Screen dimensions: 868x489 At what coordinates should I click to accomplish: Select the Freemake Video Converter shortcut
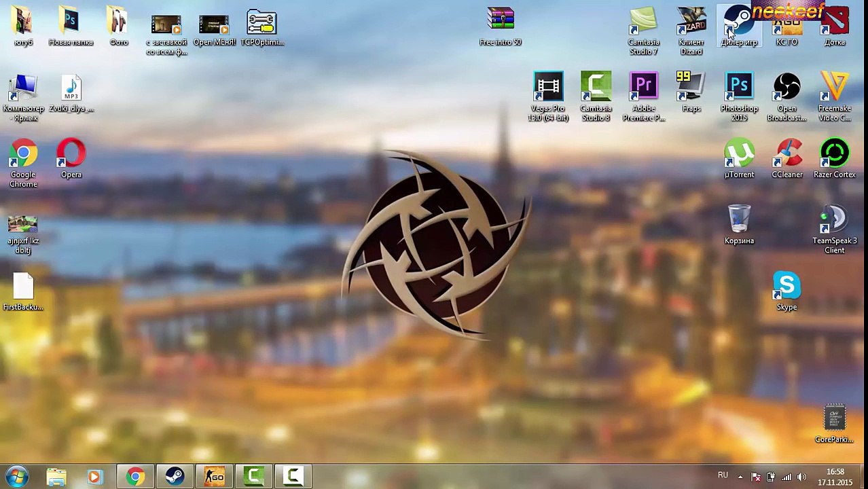coord(835,98)
